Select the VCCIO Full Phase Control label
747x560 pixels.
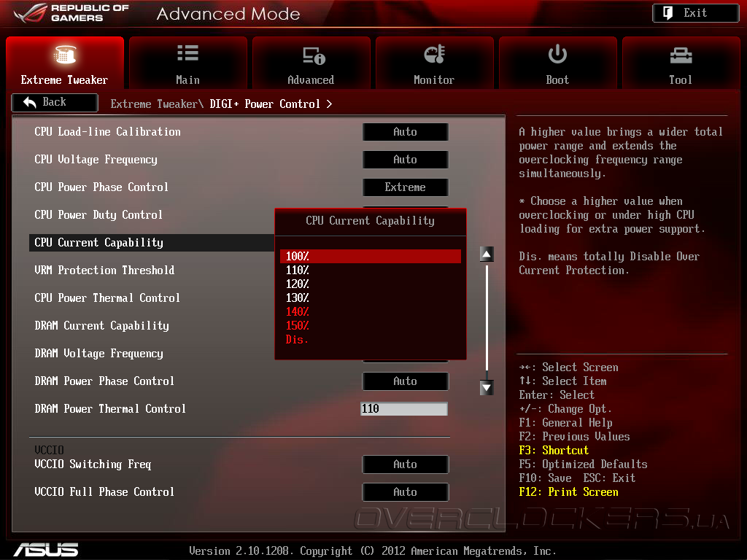tap(104, 492)
